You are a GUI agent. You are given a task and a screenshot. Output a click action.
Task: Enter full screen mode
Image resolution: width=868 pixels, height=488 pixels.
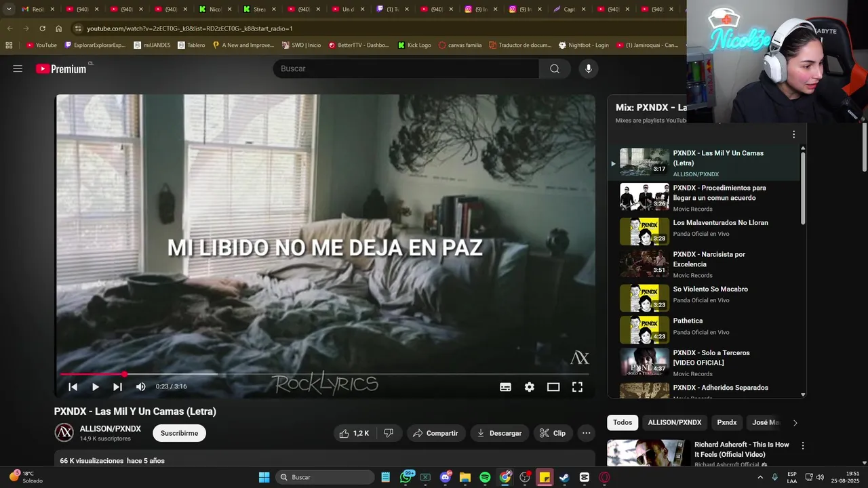[x=577, y=386]
